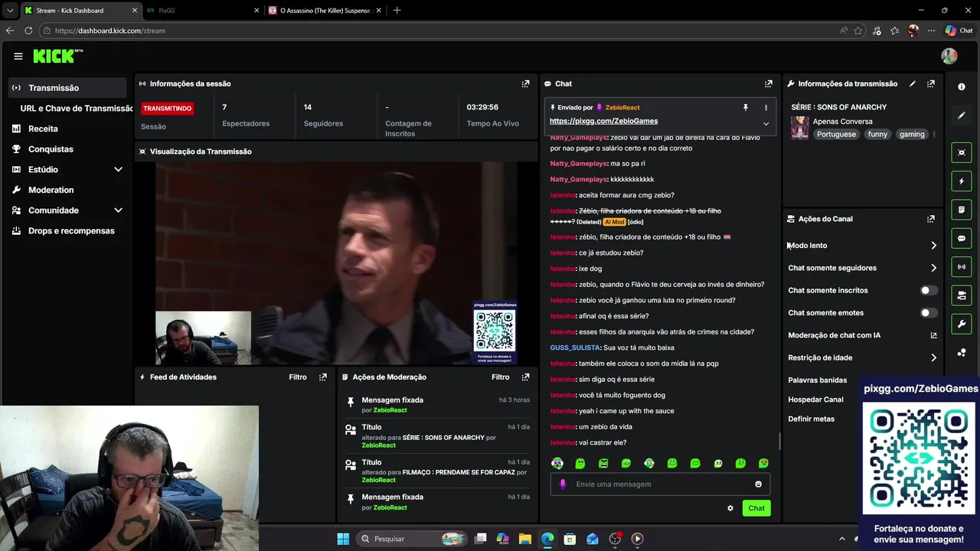
Task: Click the profile avatar in the Kick header
Action: tap(949, 56)
